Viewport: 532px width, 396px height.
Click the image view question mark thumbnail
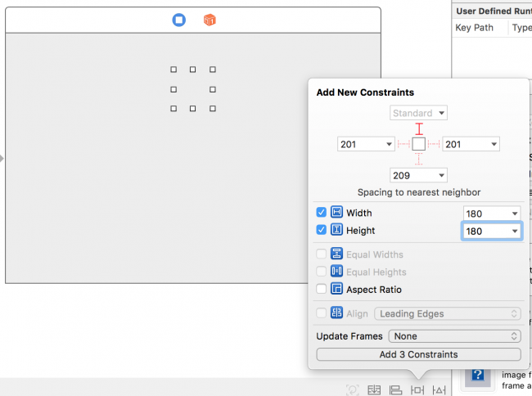(476, 376)
